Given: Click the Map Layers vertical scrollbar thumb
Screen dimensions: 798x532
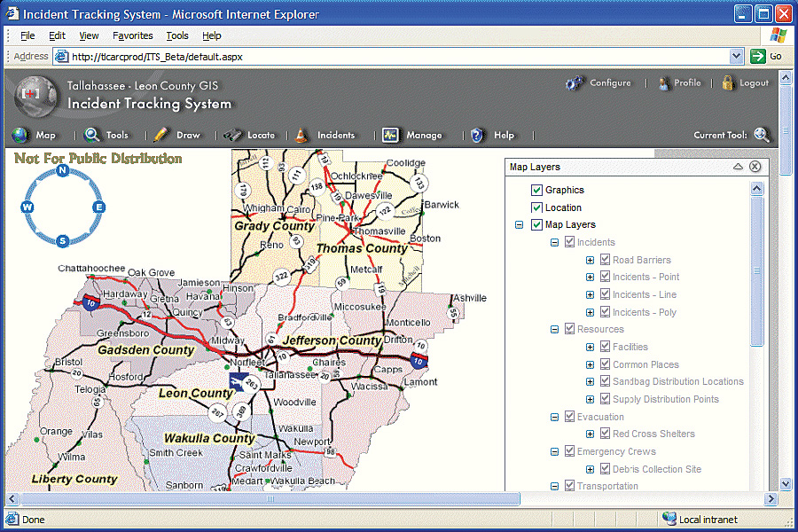Looking at the screenshot, I should click(757, 270).
